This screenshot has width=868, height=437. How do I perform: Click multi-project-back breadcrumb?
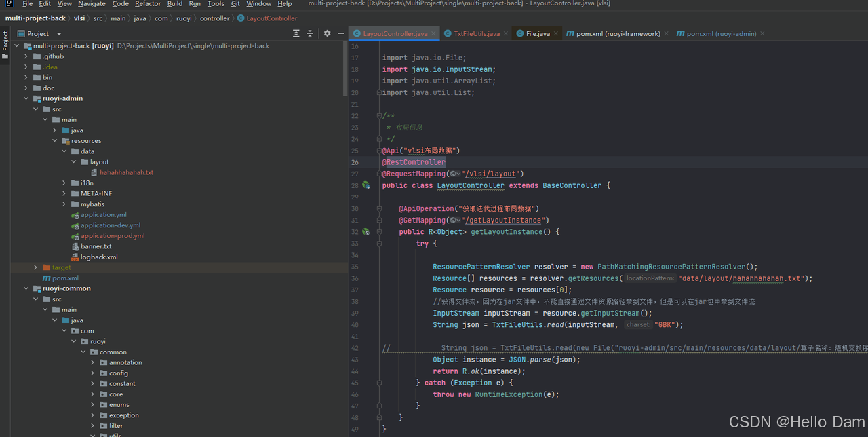pos(35,18)
